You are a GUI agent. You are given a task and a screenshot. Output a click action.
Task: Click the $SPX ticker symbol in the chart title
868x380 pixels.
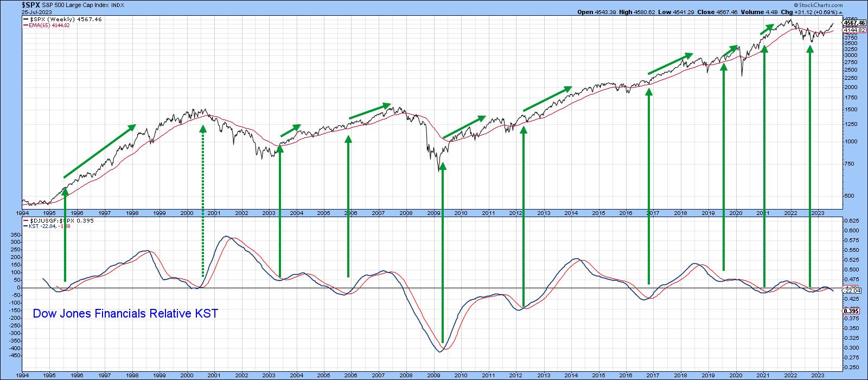[x=31, y=4]
